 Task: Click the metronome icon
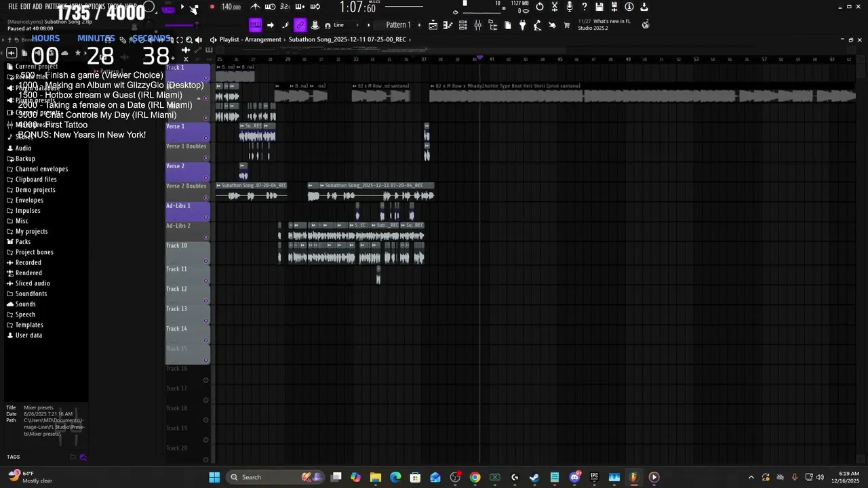coord(256,7)
